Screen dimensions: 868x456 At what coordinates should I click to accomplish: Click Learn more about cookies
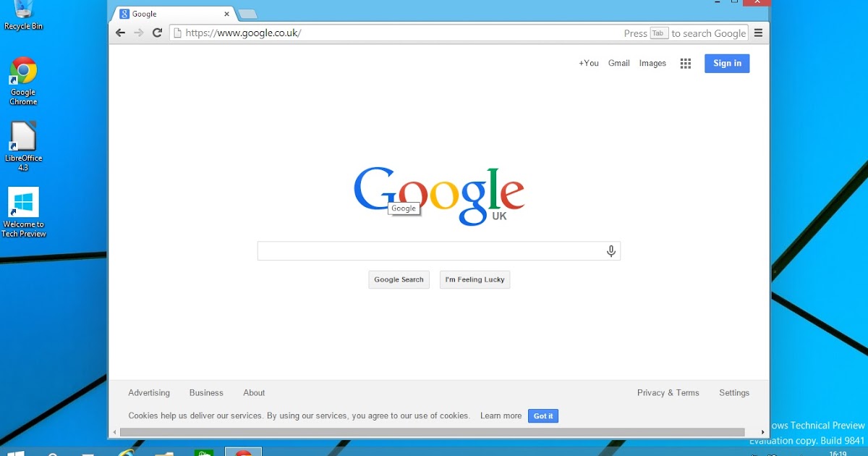coord(501,416)
